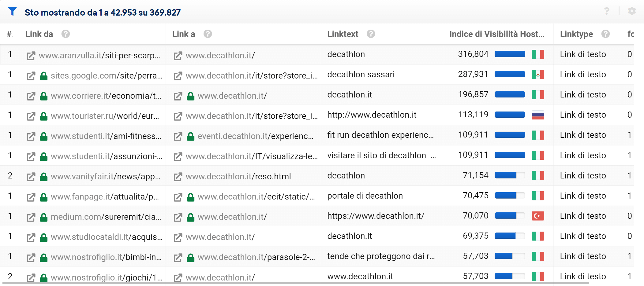Open www.aranzulla.it/siti-per-scarp link

point(99,56)
